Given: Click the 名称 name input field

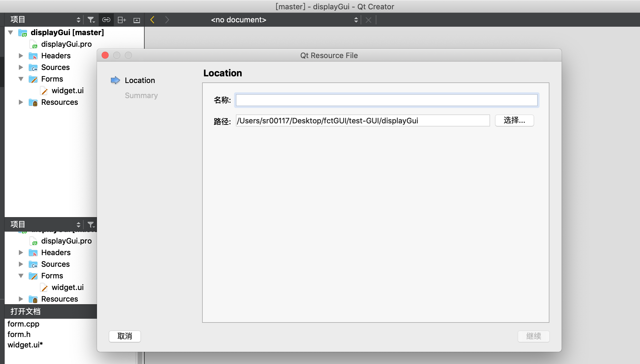Looking at the screenshot, I should coord(386,100).
